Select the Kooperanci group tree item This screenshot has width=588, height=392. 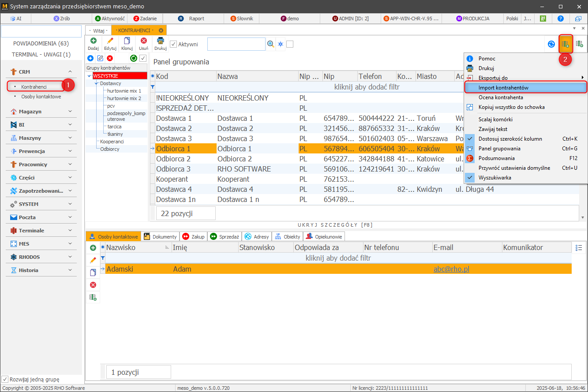pyautogui.click(x=112, y=142)
